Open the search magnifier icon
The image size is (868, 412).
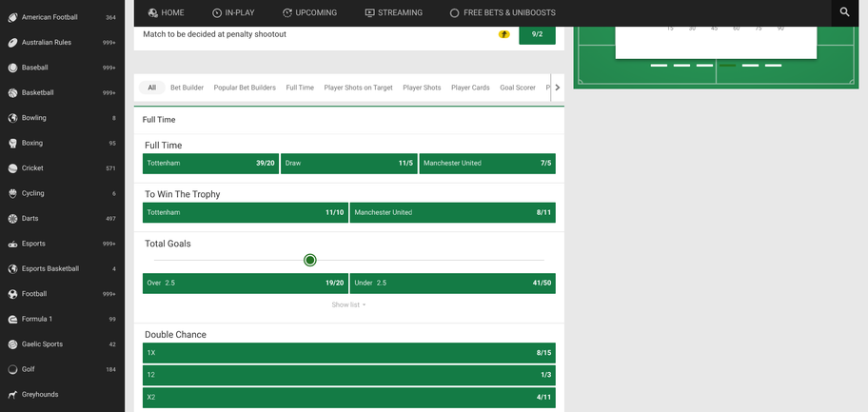pyautogui.click(x=844, y=12)
